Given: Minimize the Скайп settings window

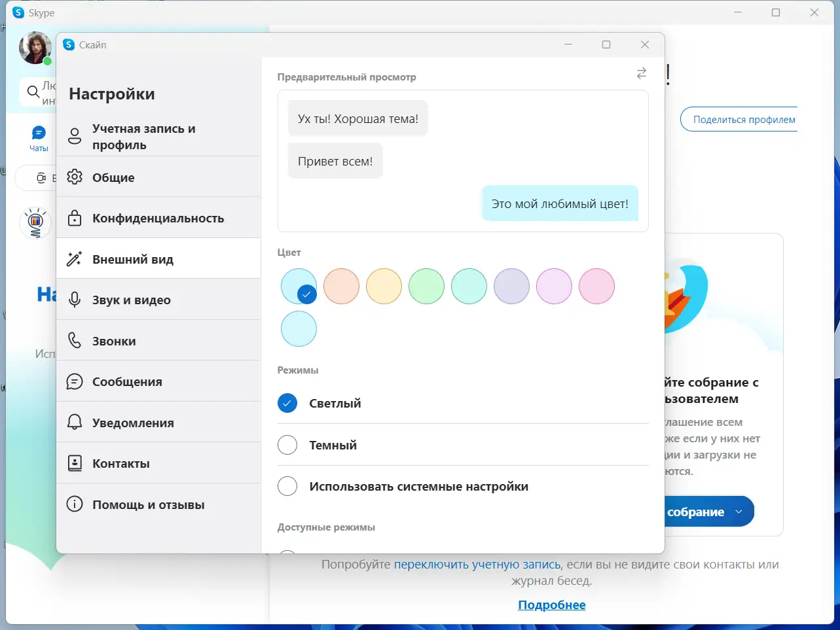Looking at the screenshot, I should point(568,44).
